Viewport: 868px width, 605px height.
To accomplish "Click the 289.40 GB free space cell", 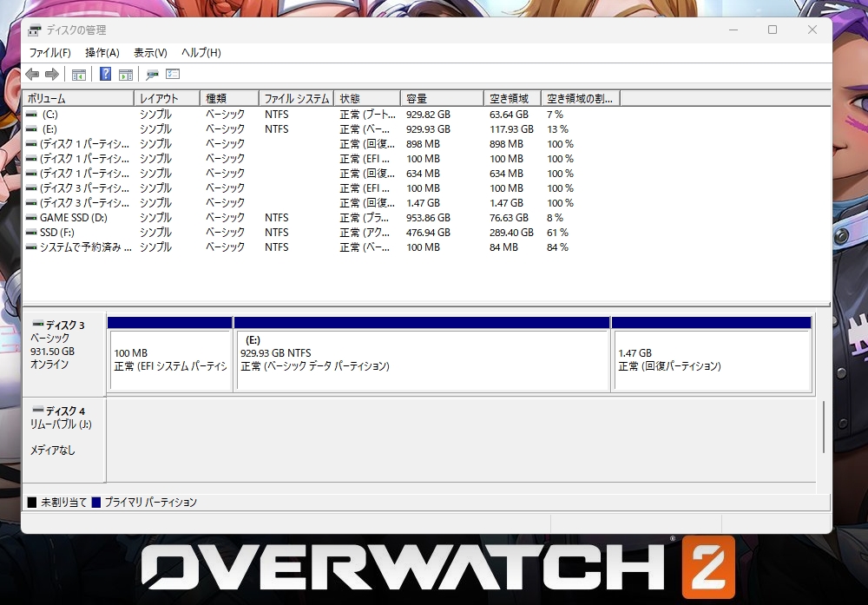I will pos(511,233).
